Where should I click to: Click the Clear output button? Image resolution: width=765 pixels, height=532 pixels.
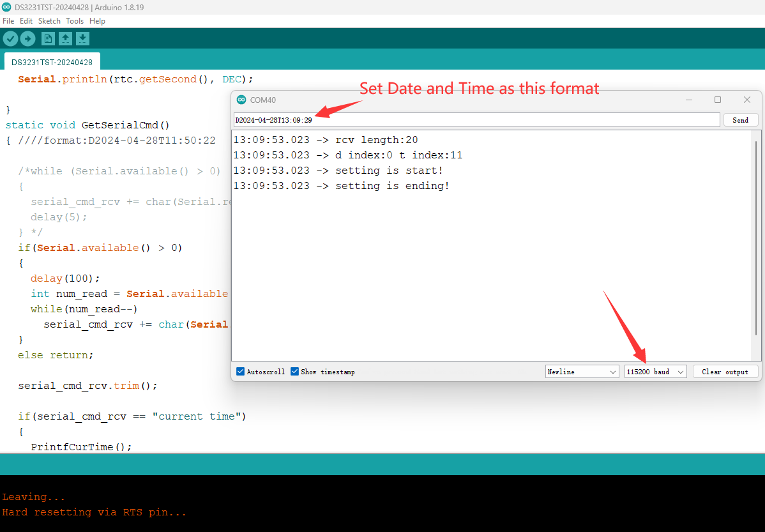(725, 372)
